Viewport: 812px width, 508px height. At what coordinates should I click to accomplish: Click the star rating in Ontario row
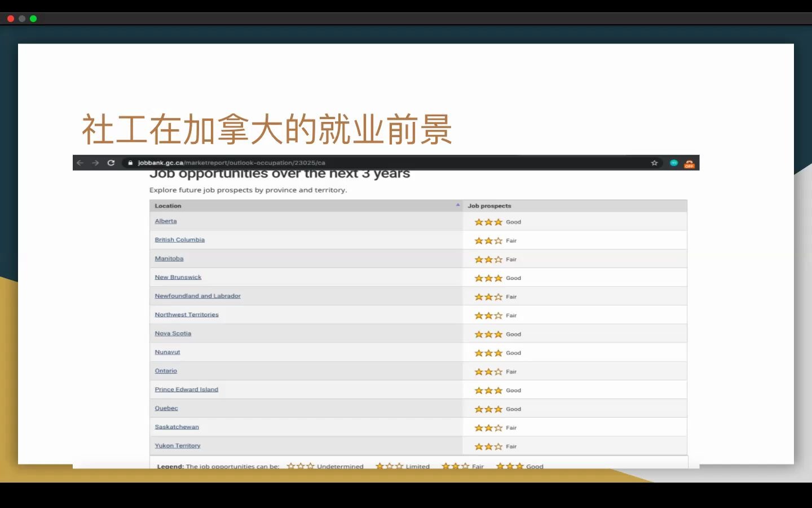coord(488,372)
